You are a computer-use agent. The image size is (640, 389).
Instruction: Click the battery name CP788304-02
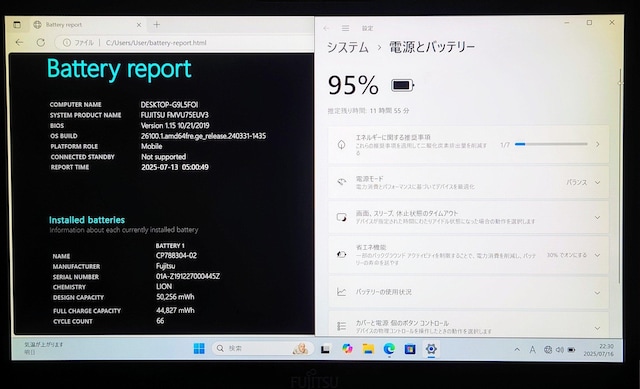(x=176, y=256)
